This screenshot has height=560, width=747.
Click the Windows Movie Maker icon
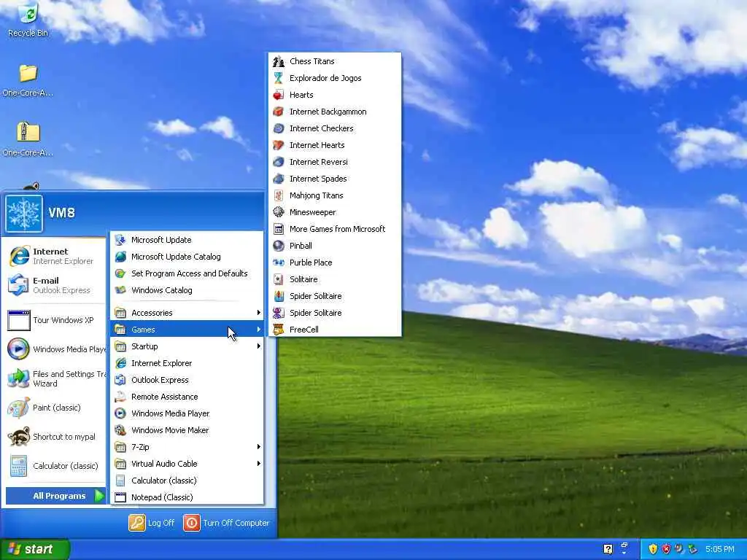point(120,430)
